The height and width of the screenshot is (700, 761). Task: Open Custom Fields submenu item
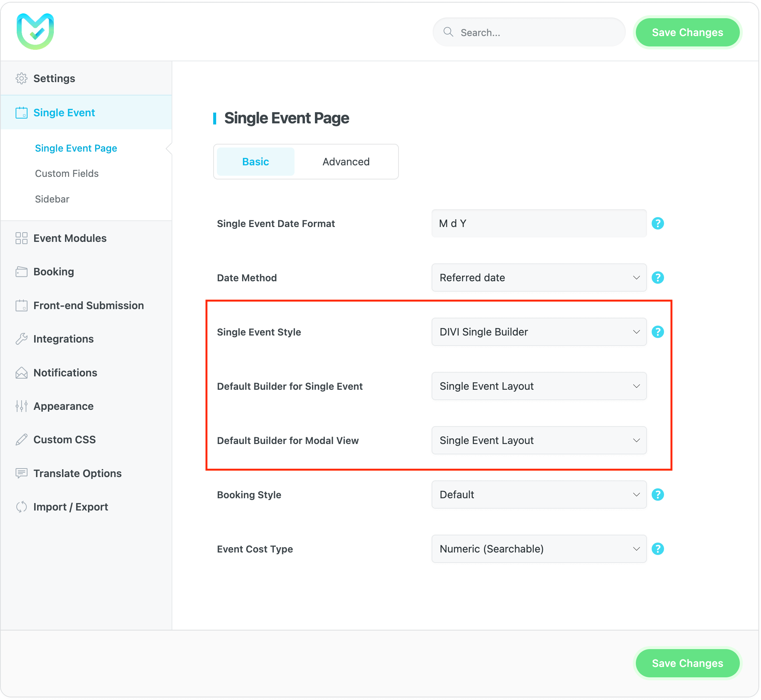66,174
